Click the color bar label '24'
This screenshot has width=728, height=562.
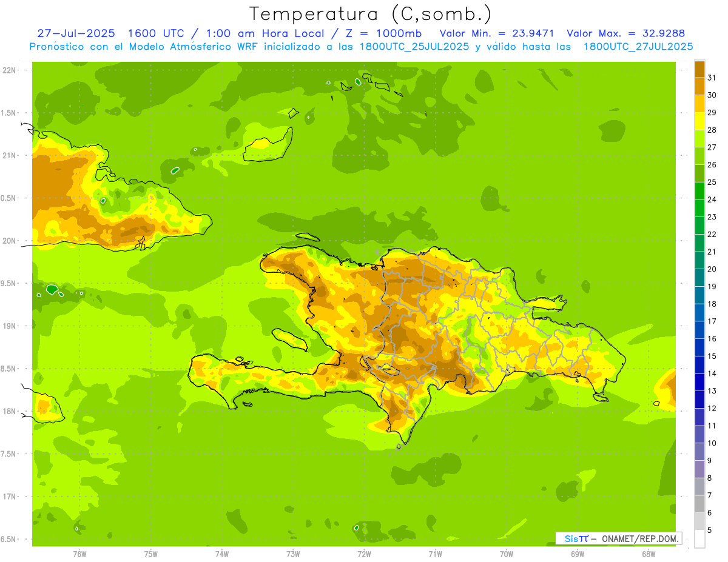click(712, 199)
